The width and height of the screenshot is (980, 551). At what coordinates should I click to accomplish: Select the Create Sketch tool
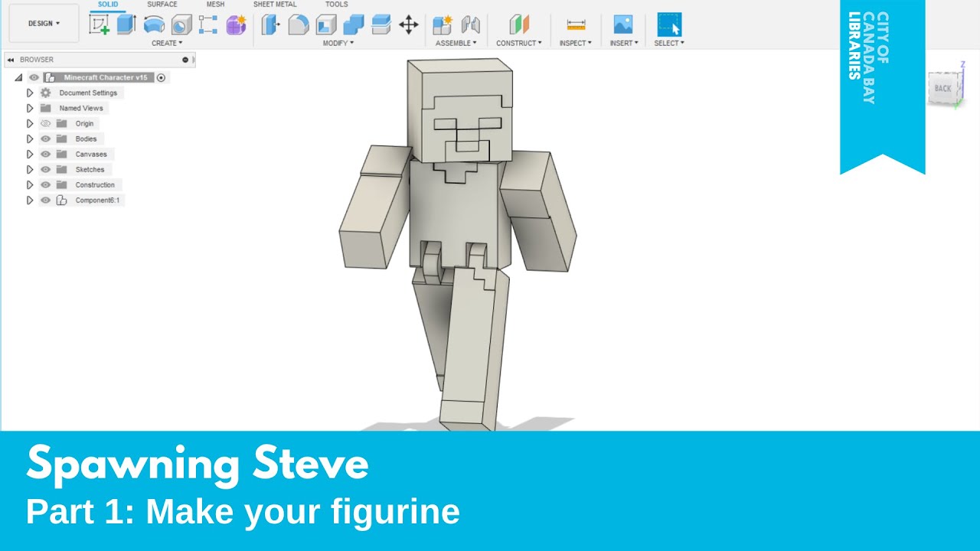pyautogui.click(x=100, y=24)
